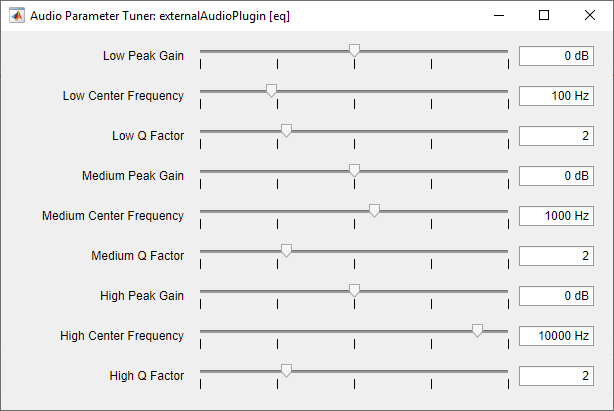The image size is (614, 411).
Task: Click the MATLAB icon in title bar
Action: [16, 16]
